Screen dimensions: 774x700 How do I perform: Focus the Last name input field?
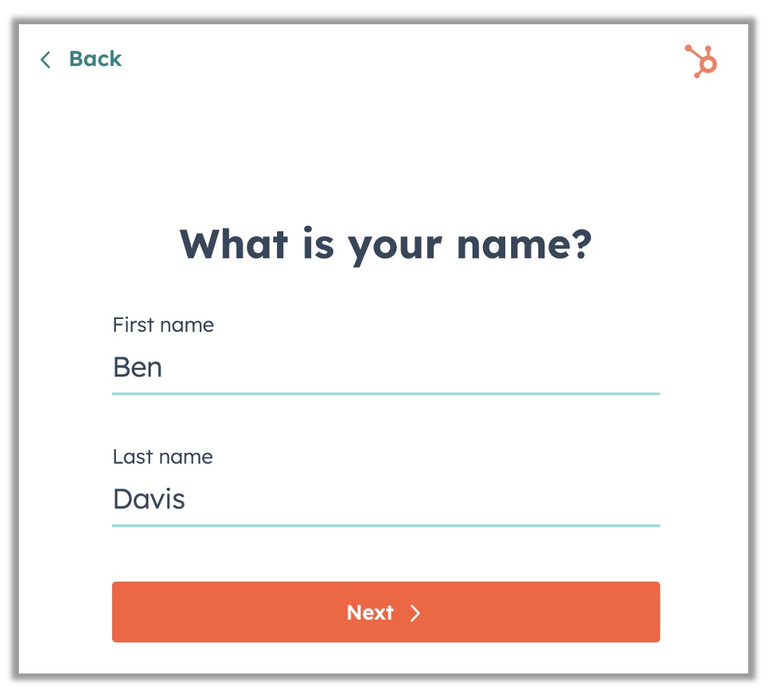coord(386,499)
